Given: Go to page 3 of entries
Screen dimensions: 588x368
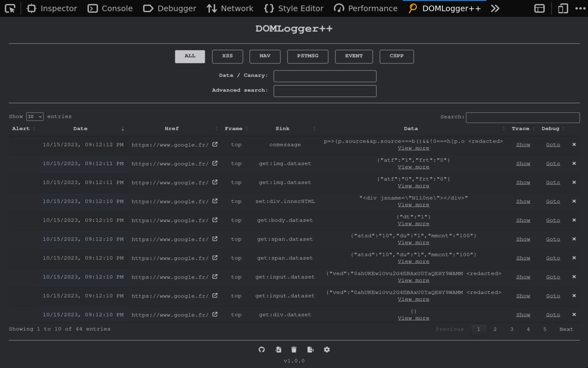Looking at the screenshot, I should (x=512, y=329).
